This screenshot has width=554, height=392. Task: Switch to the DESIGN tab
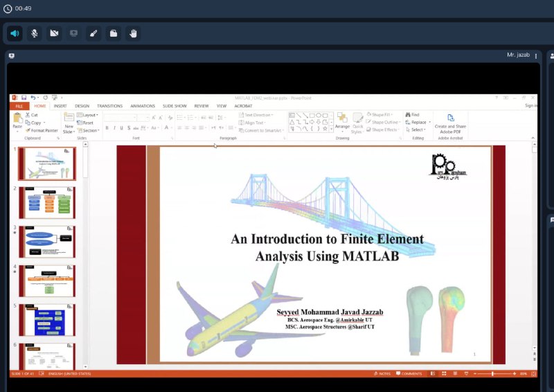click(82, 106)
